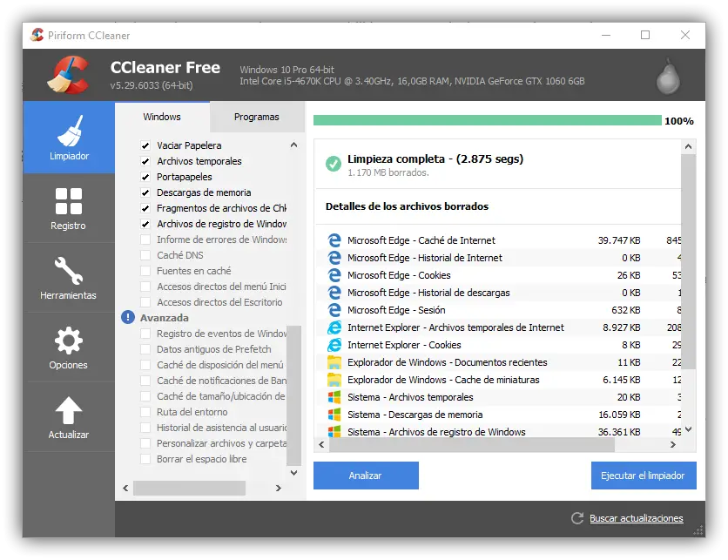Image resolution: width=728 pixels, height=560 pixels.
Task: Click the CCleaner logo in the header
Action: [x=69, y=75]
